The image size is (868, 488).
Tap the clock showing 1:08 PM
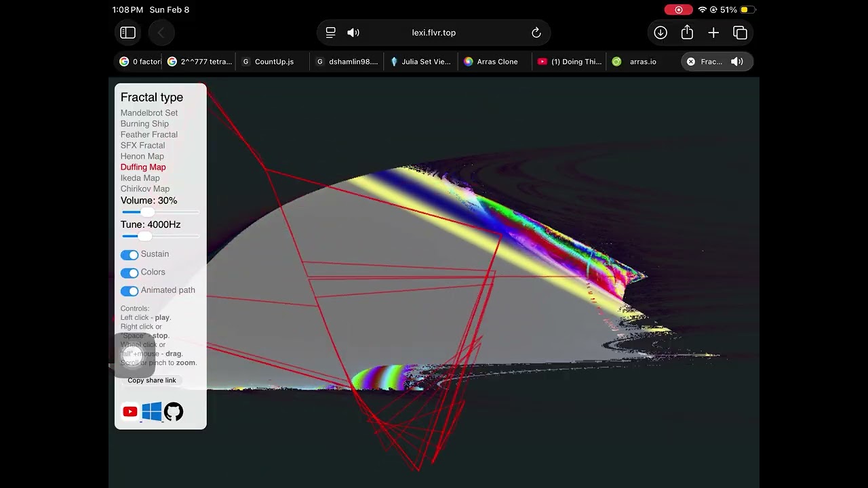tap(127, 10)
